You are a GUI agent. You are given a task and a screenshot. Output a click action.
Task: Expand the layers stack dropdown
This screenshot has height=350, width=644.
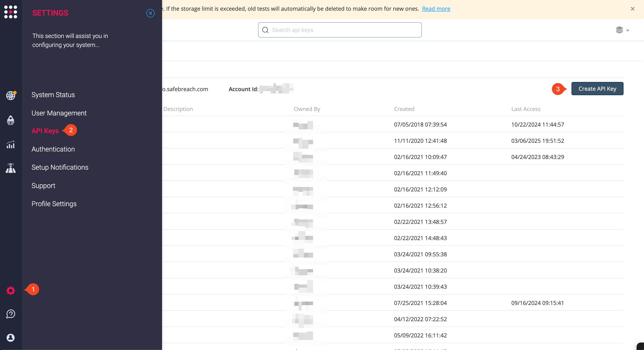click(x=622, y=30)
